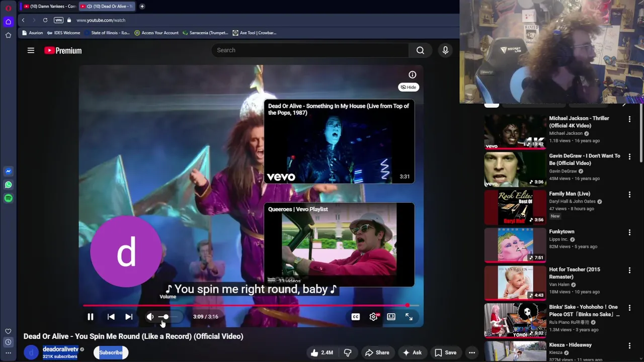Open video settings gear
This screenshot has height=362, width=644.
(373, 317)
